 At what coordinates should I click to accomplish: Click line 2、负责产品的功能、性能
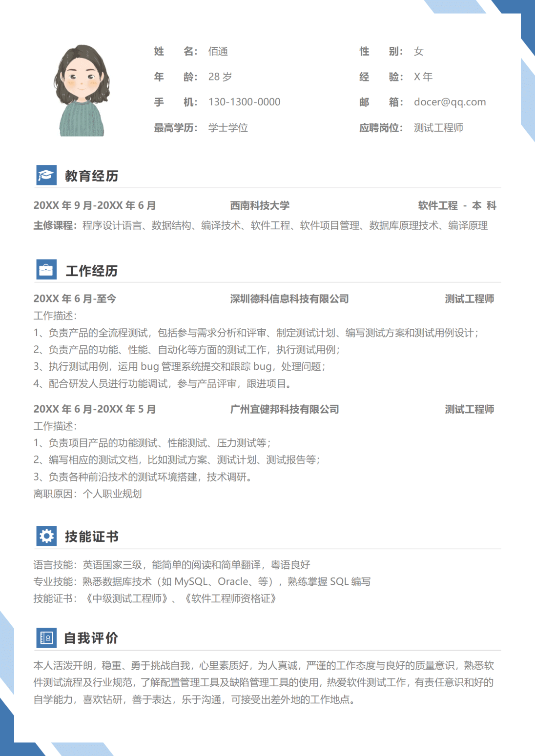pos(187,350)
